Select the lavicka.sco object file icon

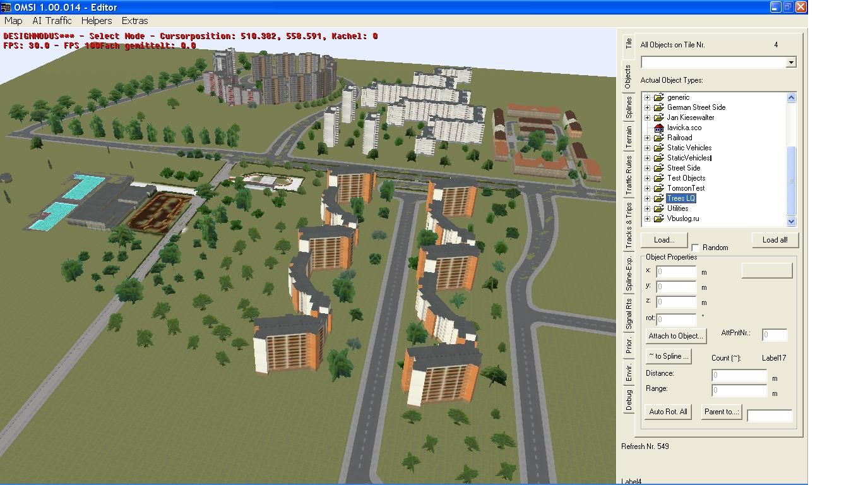pyautogui.click(x=658, y=128)
